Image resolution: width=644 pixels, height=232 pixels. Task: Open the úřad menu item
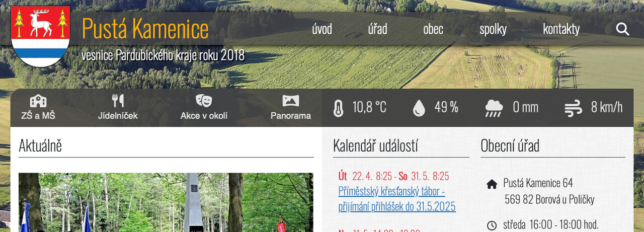coord(377,29)
